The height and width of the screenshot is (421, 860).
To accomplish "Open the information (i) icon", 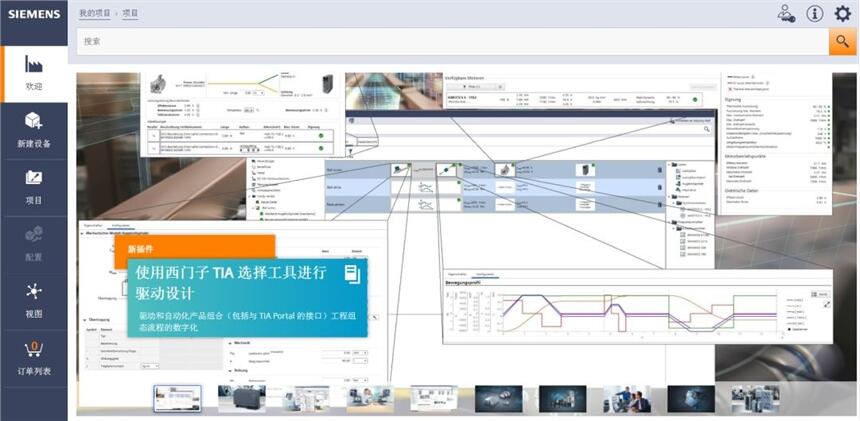I will [x=814, y=13].
